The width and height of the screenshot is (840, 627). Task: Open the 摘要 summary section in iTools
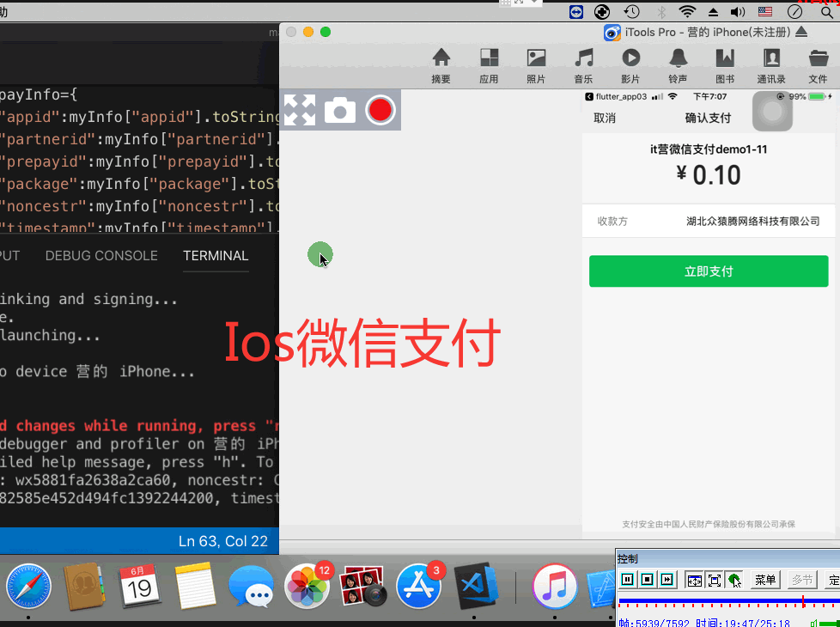(441, 66)
